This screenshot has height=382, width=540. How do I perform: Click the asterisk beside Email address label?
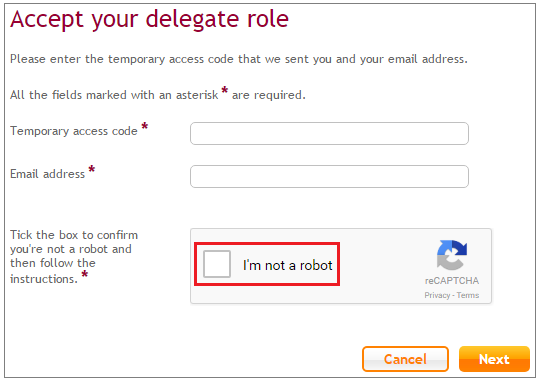pos(92,169)
